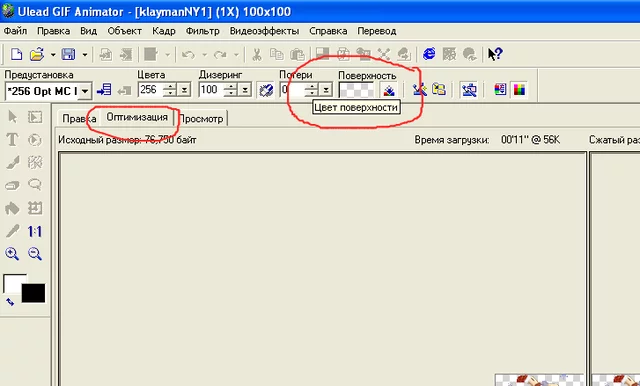The height and width of the screenshot is (386, 640).
Task: Launch Internet Explorer preview icon
Action: 429,53
